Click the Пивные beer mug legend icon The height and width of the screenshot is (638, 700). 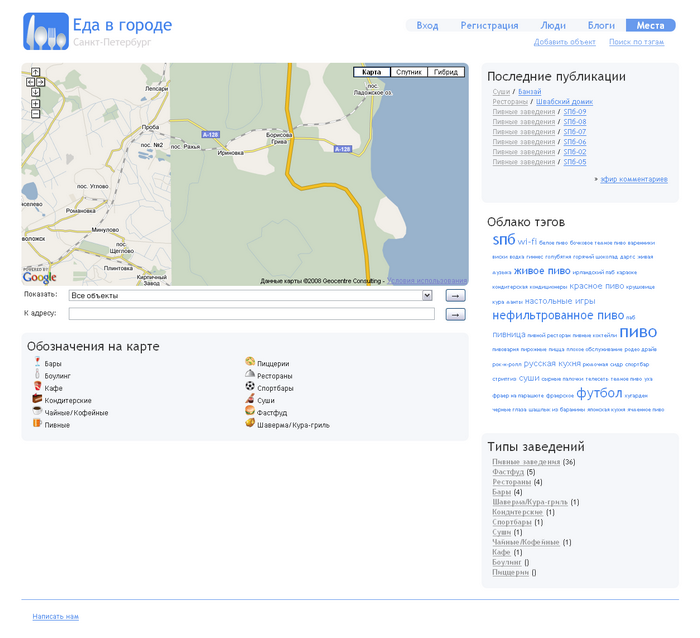37,423
